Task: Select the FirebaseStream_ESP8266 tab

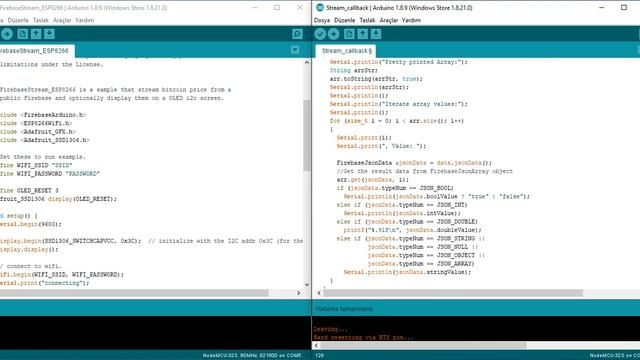Action: click(37, 51)
